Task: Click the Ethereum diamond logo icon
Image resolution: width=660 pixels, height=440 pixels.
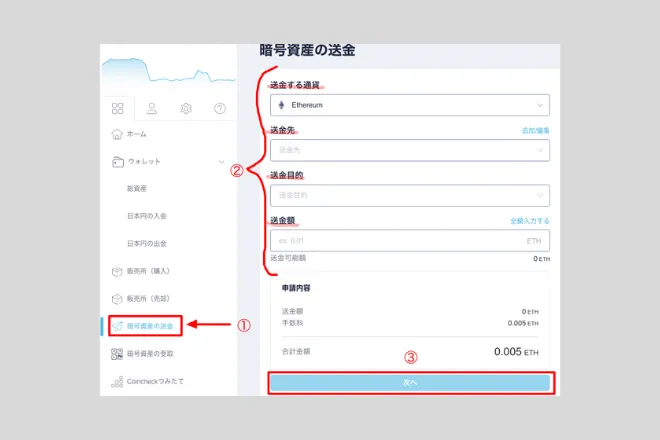Action: click(x=281, y=105)
